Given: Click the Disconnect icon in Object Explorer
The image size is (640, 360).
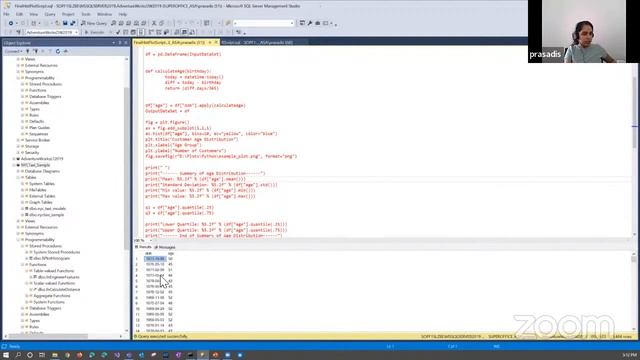Looking at the screenshot, I should click(36, 51).
